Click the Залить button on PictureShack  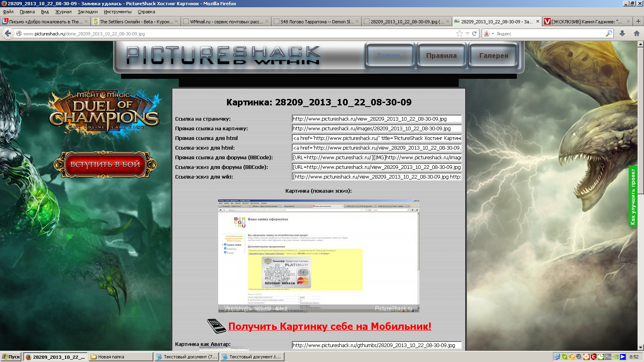tap(389, 56)
